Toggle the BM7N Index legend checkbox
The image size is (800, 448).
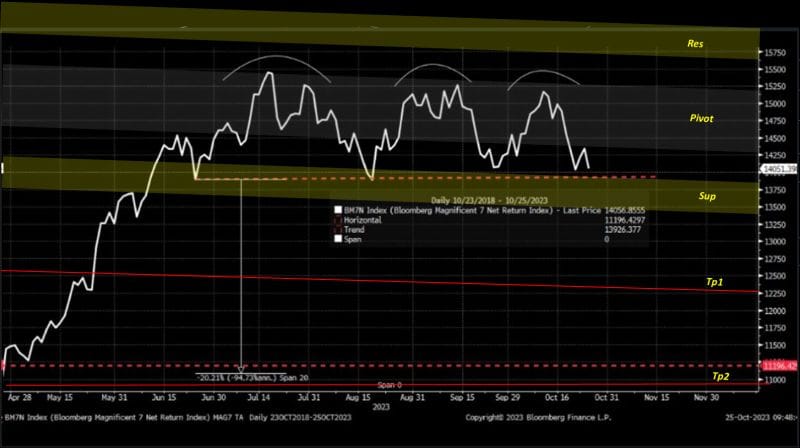tap(338, 210)
